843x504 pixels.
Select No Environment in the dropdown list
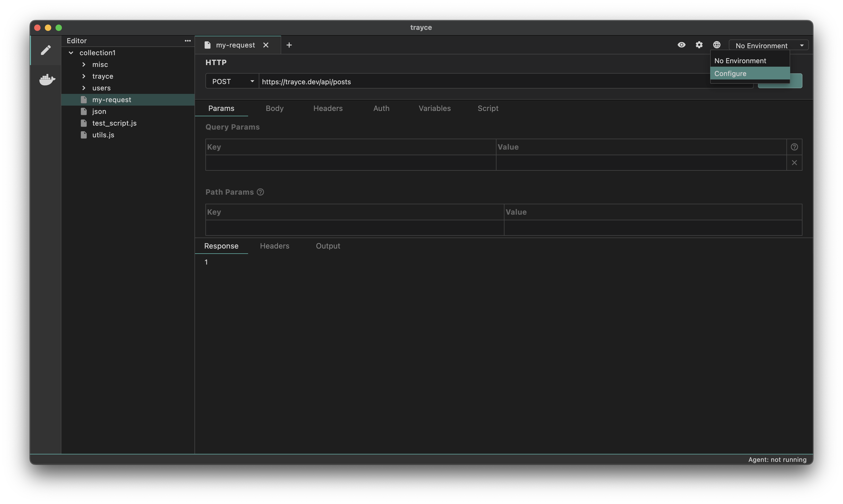pos(750,61)
